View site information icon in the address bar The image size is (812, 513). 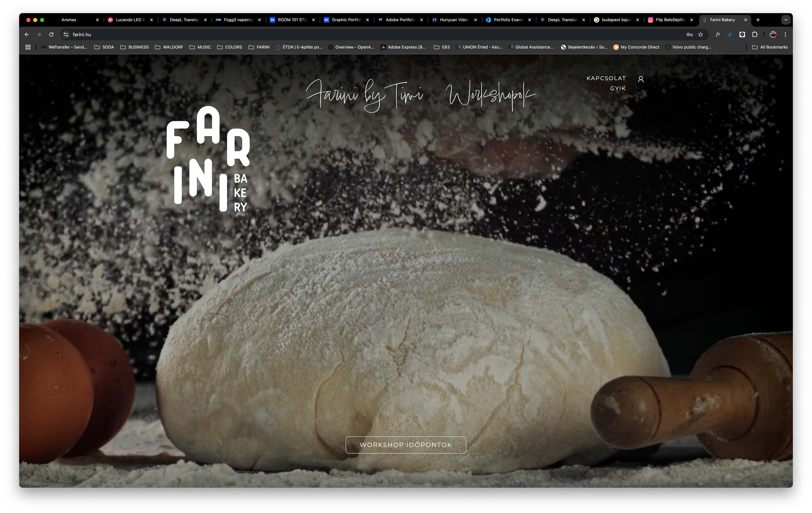(x=66, y=34)
